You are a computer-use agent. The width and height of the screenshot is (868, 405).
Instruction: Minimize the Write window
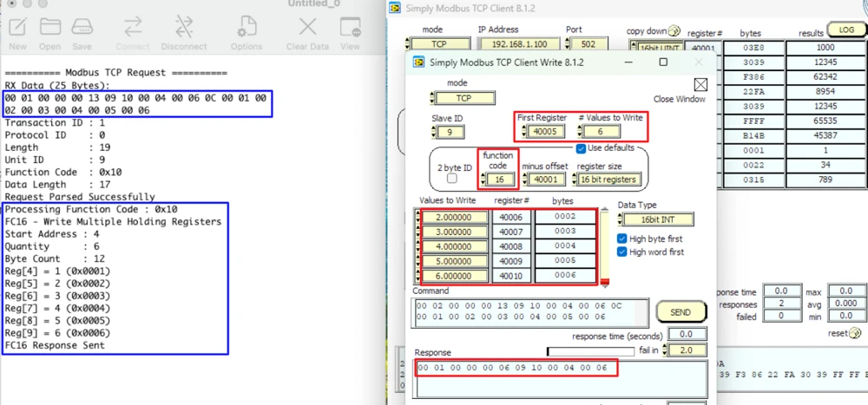628,62
